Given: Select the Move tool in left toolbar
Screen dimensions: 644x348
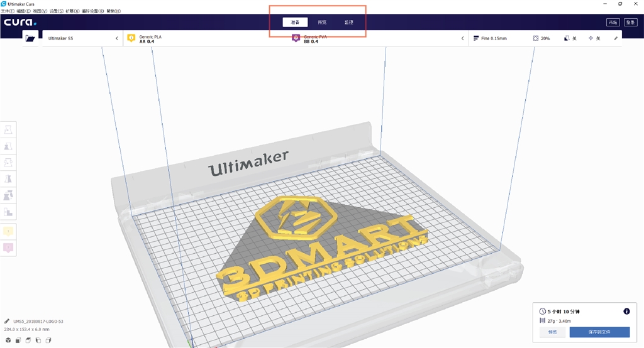Looking at the screenshot, I should (9, 130).
